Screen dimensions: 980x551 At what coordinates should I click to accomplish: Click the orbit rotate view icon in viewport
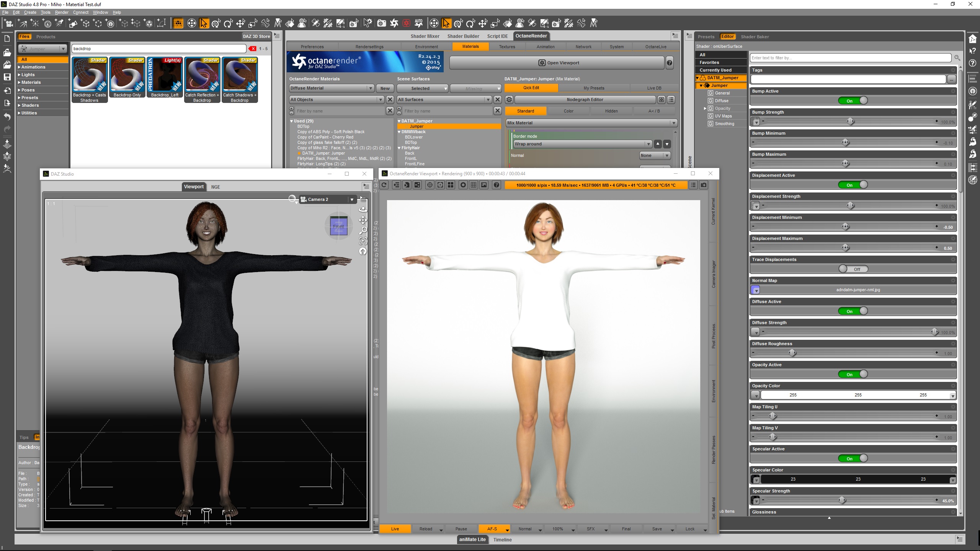[x=363, y=209]
